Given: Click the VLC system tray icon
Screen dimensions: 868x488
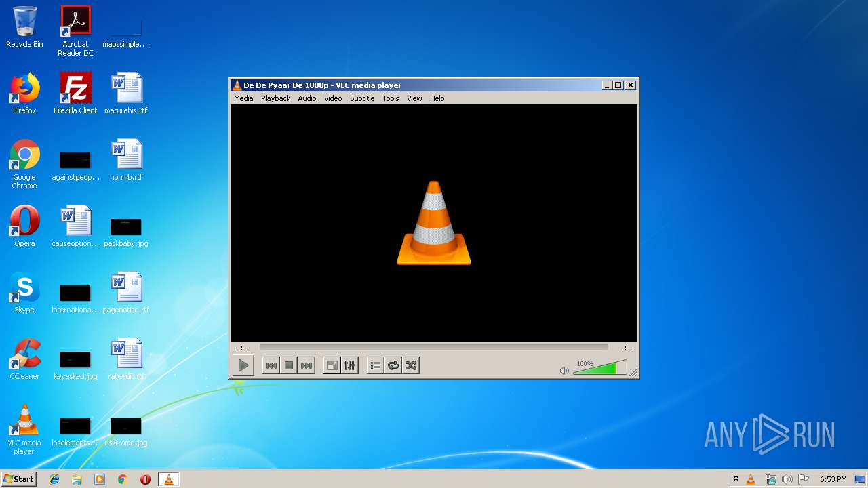Looking at the screenshot, I should 751,479.
